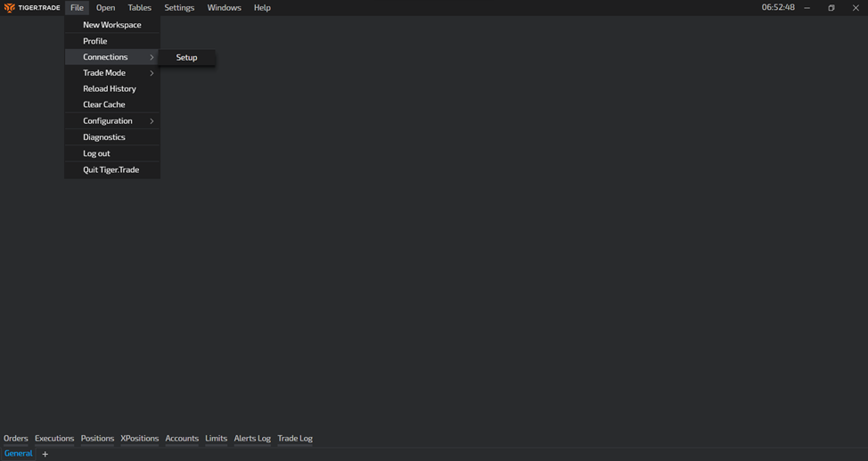Image resolution: width=868 pixels, height=461 pixels.
Task: Open the Tables menu
Action: click(140, 8)
